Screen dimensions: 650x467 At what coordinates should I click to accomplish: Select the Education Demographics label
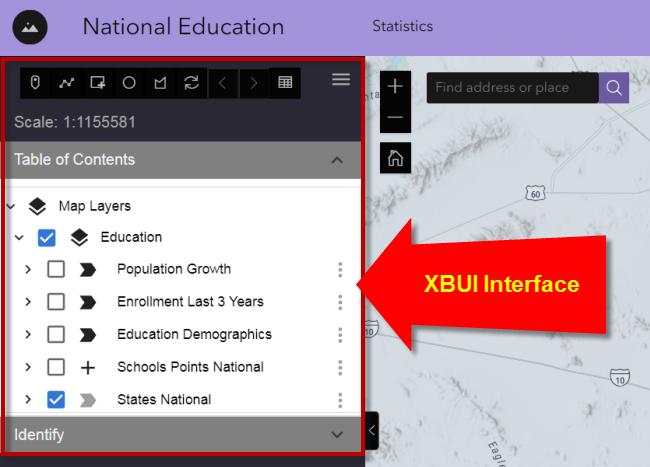click(194, 334)
